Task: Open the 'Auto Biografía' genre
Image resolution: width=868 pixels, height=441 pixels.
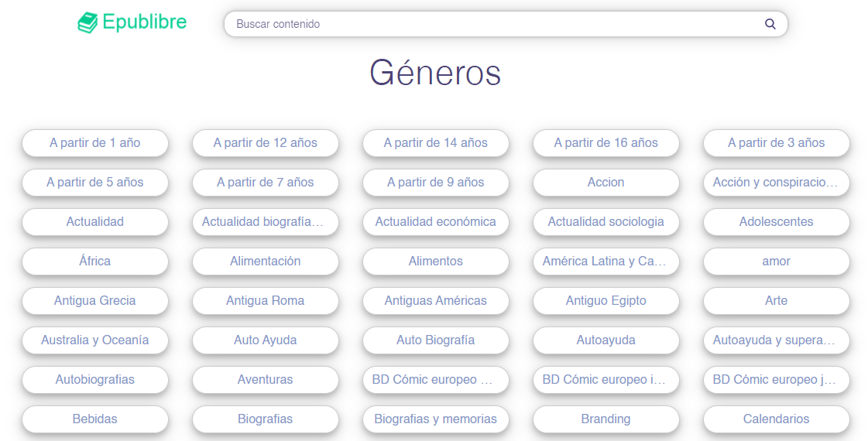Action: point(435,340)
